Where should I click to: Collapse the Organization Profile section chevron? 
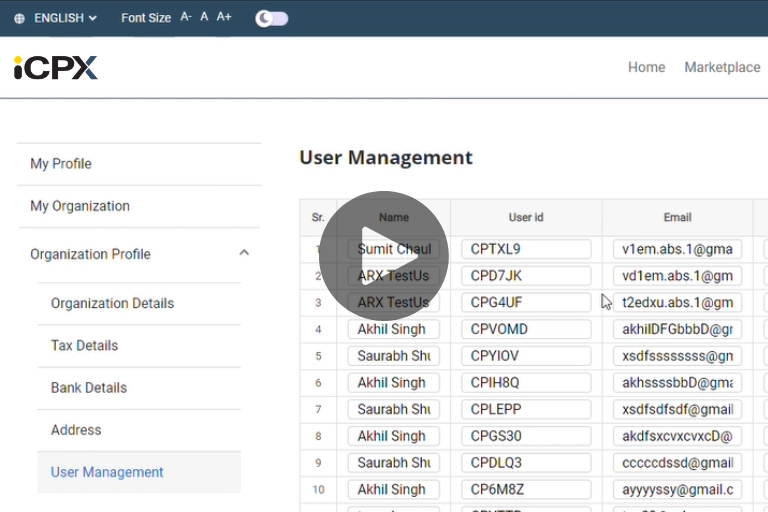[x=244, y=254]
